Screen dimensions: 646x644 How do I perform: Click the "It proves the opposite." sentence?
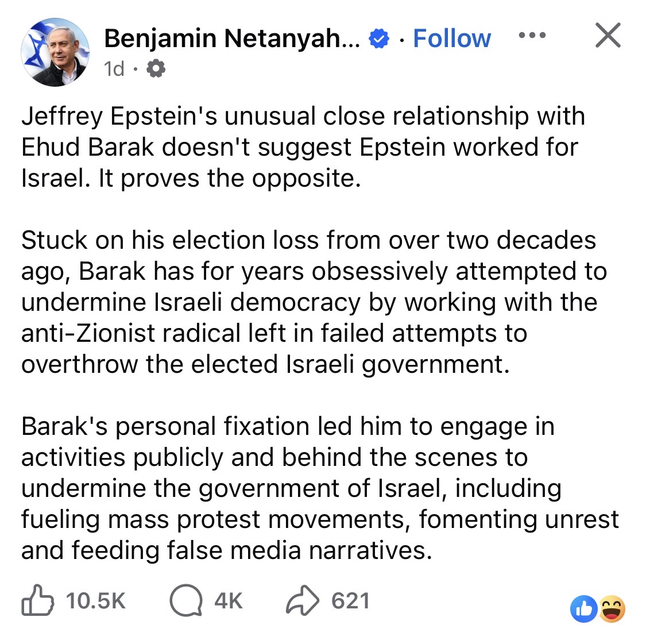point(230,178)
